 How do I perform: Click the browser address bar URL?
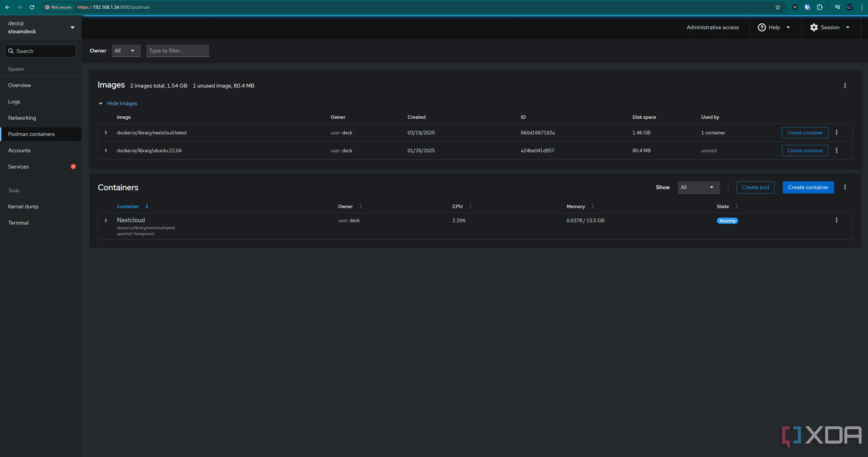click(114, 7)
